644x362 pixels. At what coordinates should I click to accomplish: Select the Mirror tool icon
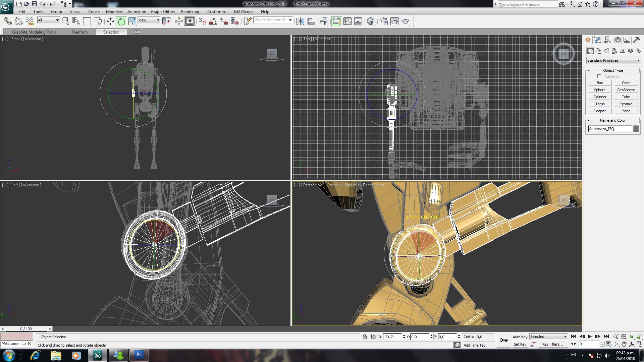[x=300, y=21]
